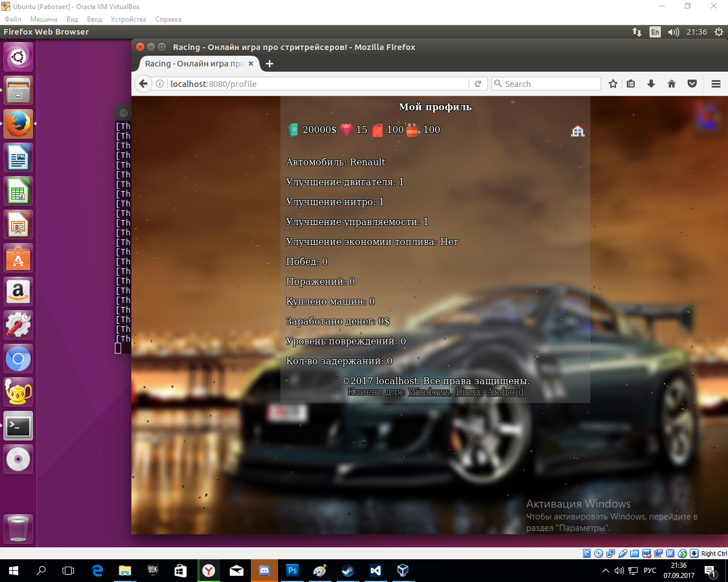This screenshot has width=728, height=582.
Task: Close the Racing tab
Action: pyautogui.click(x=251, y=64)
